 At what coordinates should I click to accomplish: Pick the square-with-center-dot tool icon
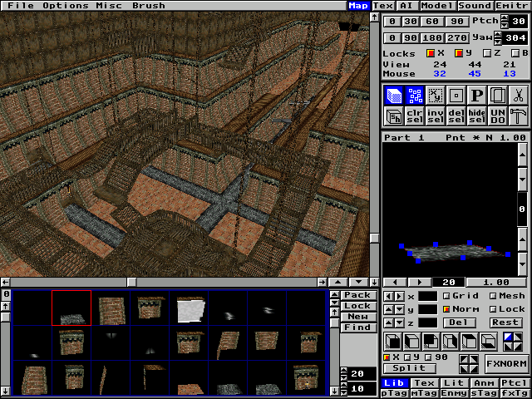[456, 96]
